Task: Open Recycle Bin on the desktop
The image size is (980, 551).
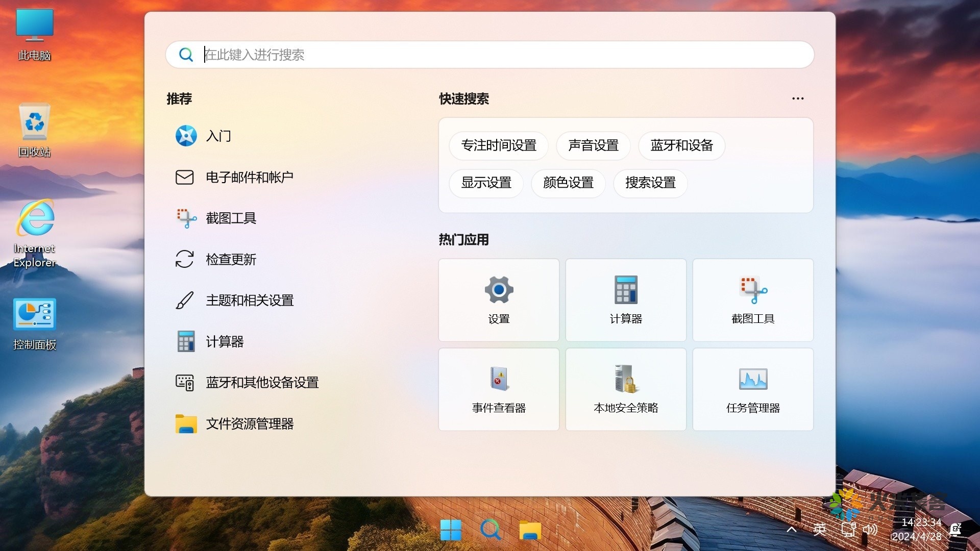Action: tap(34, 128)
